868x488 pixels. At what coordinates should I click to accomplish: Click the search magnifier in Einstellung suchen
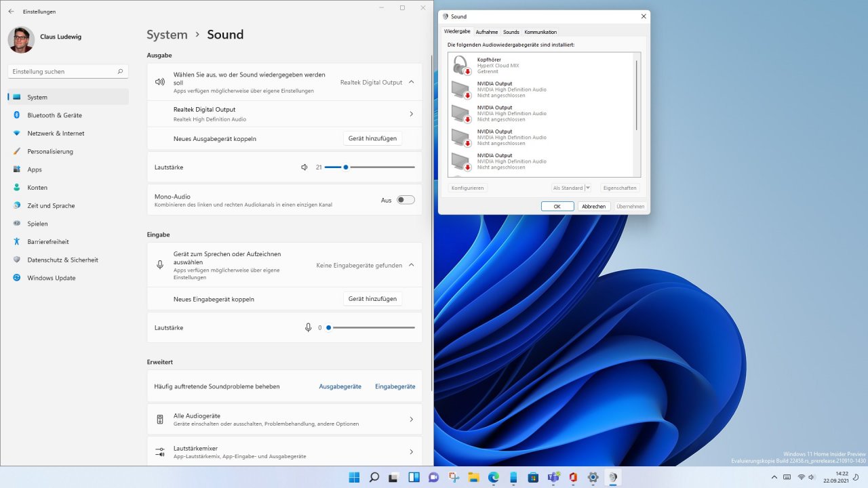point(120,71)
